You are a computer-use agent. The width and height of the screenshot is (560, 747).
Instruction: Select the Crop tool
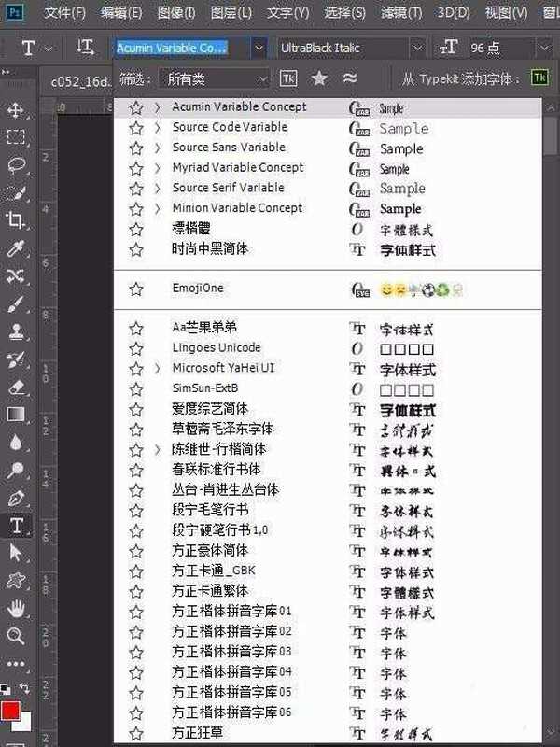[16, 220]
